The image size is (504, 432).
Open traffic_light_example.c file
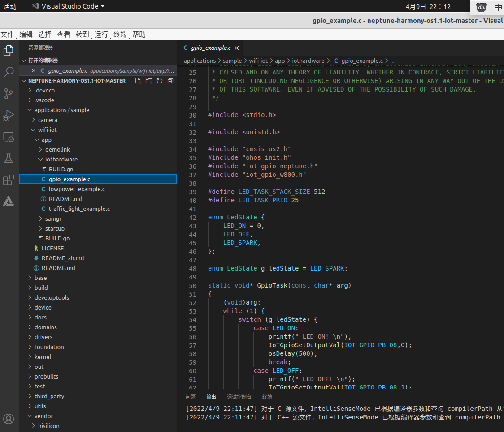click(x=98, y=209)
